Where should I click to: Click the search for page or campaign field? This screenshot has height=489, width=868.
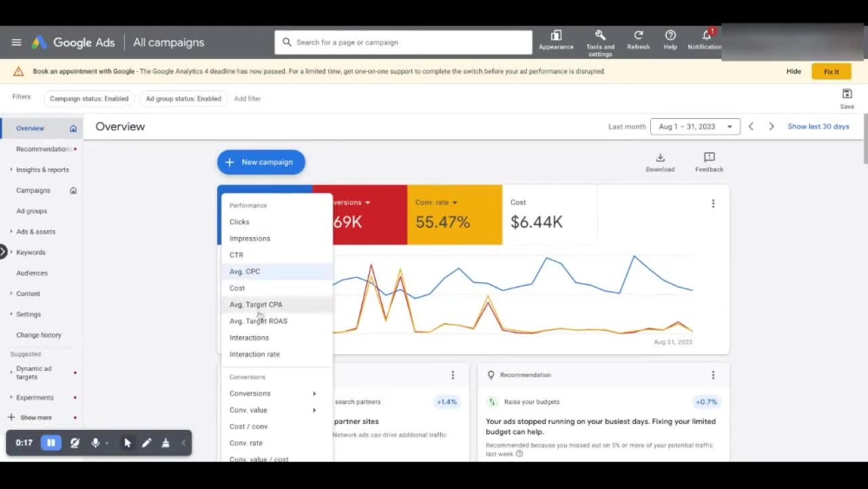[403, 42]
